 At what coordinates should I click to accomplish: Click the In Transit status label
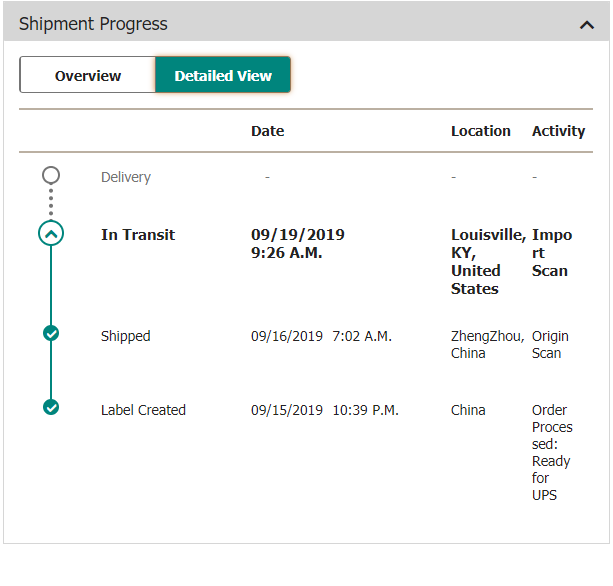[x=138, y=235]
